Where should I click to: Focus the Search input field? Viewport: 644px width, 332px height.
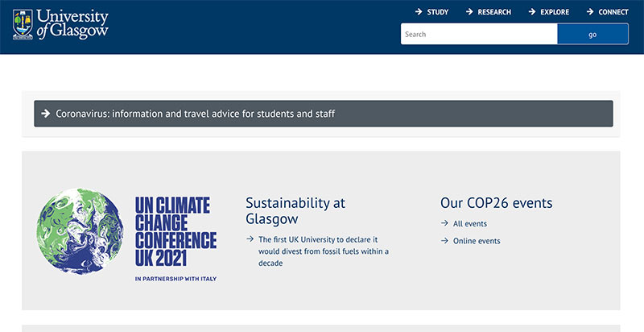tap(479, 34)
